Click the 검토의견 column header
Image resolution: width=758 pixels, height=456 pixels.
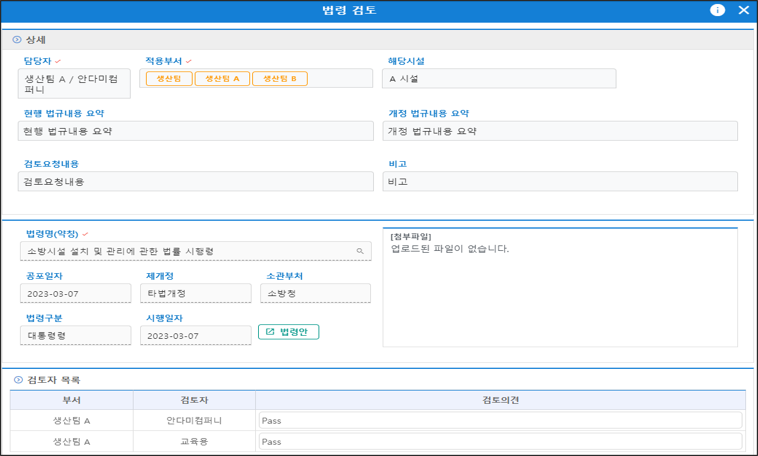tap(500, 400)
